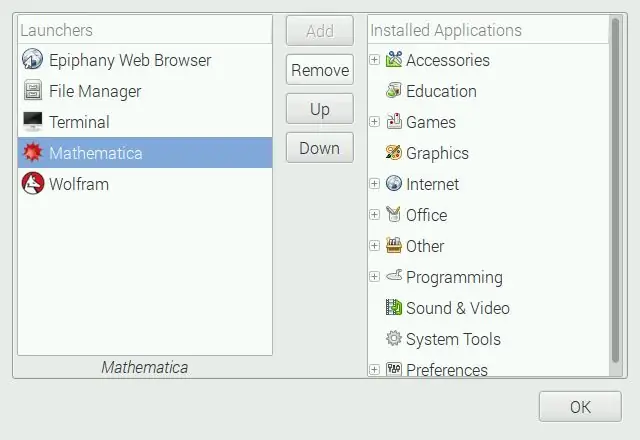The image size is (640, 440).
Task: Remove the selected launcher
Action: tap(320, 70)
